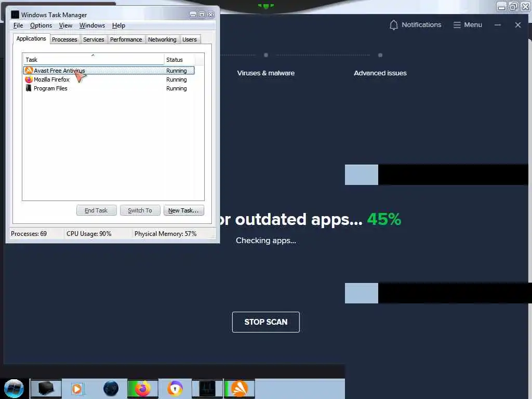Click the Checking apps... status text

(265, 241)
